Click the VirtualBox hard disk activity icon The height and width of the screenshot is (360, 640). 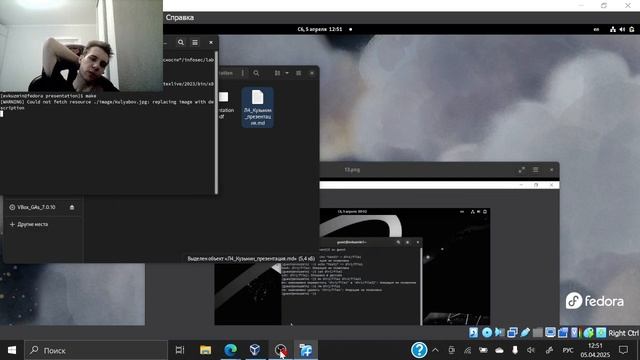(473, 333)
